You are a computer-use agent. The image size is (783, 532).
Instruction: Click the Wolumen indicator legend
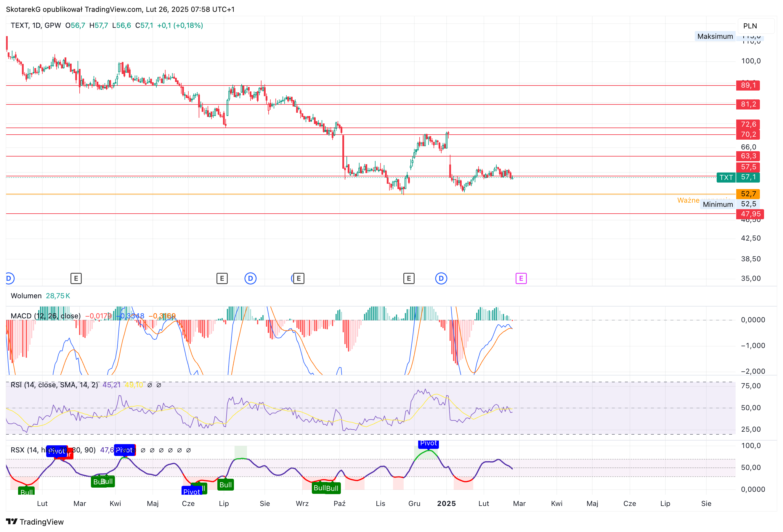point(26,296)
